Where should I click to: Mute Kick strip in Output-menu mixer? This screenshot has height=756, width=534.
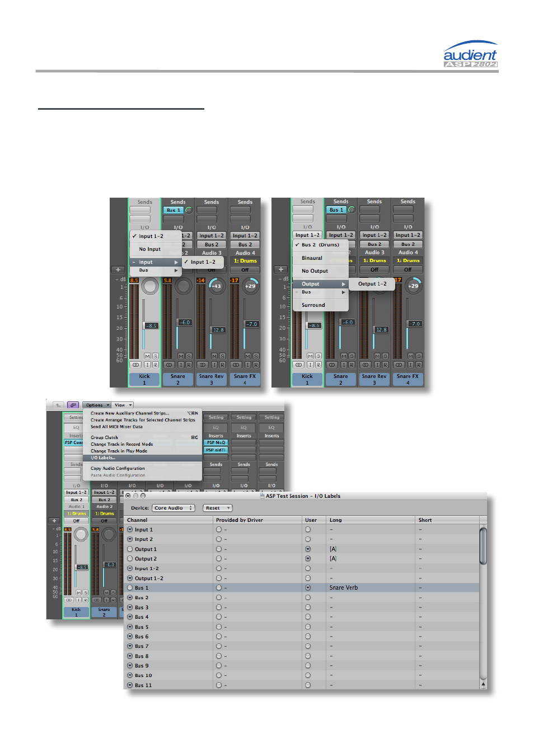coord(310,356)
